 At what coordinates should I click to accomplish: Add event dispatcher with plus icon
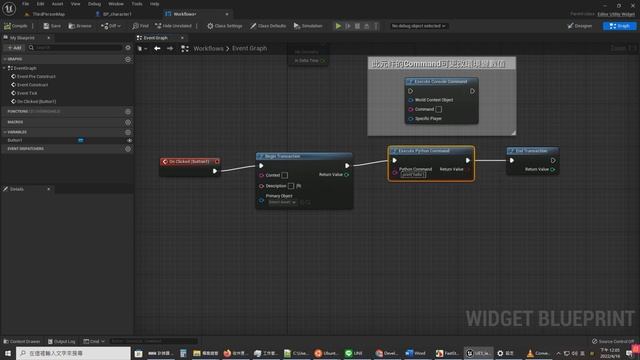tap(128, 149)
